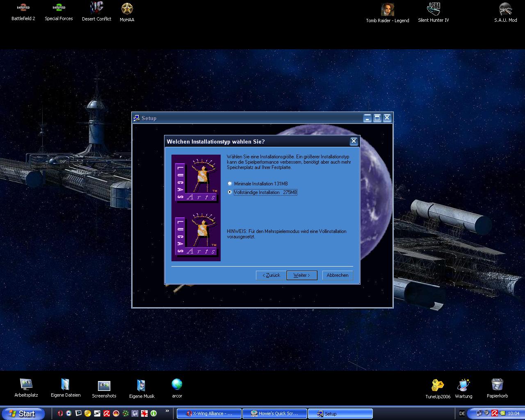This screenshot has height=420, width=525.
Task: Click the upper LucasArts logo image
Action: pyautogui.click(x=196, y=180)
